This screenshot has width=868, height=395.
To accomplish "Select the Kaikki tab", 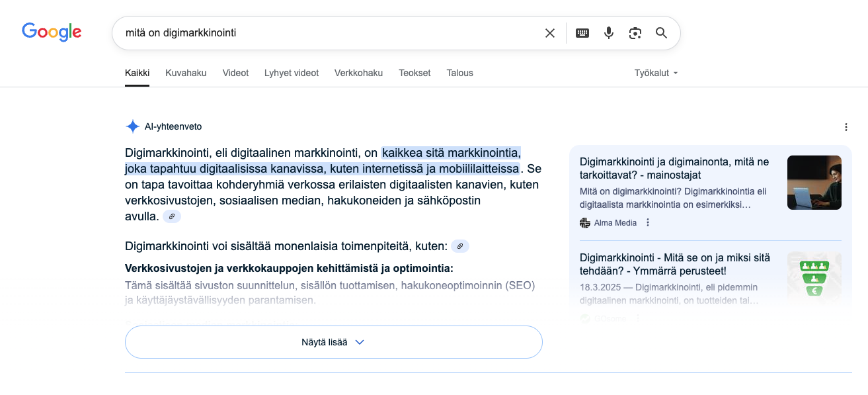I will coord(138,73).
